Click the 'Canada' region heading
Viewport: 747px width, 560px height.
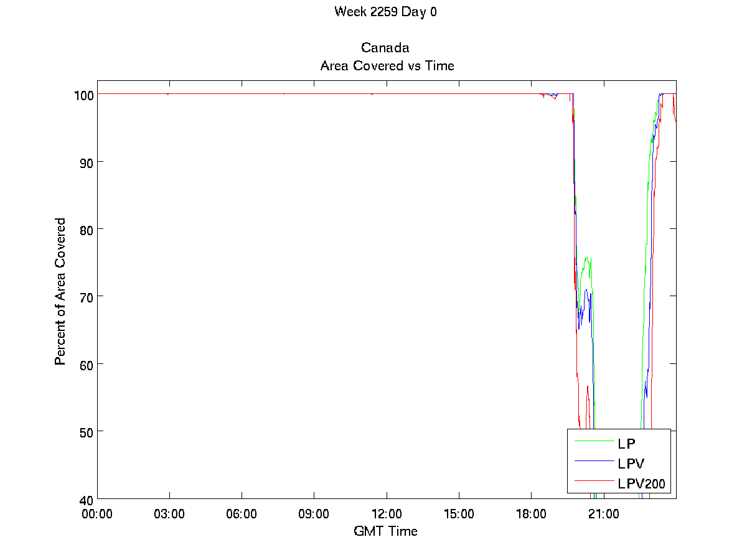[x=385, y=48]
